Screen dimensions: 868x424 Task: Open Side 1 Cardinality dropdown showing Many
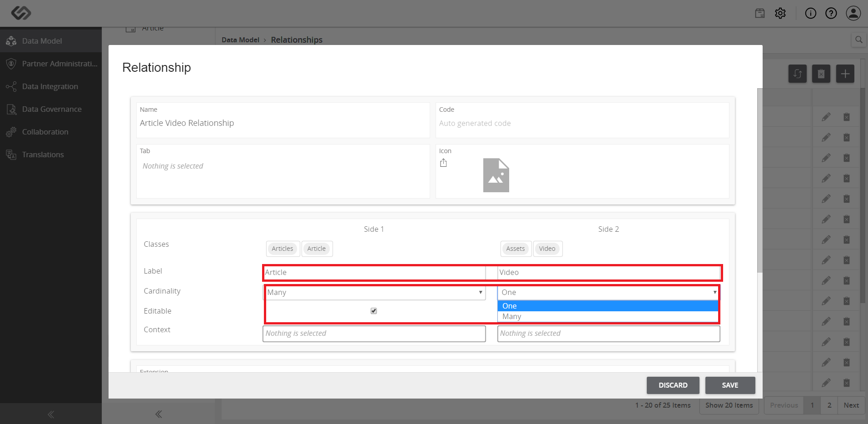click(x=375, y=292)
